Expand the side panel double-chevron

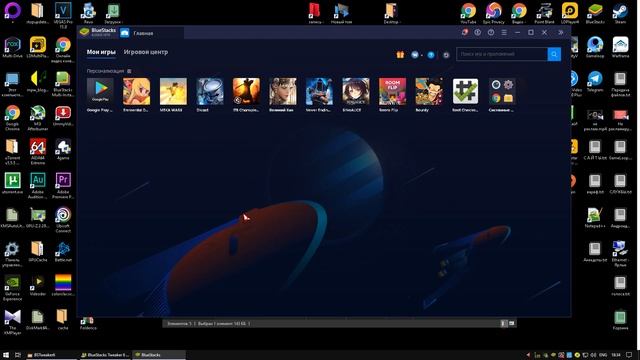tap(561, 32)
